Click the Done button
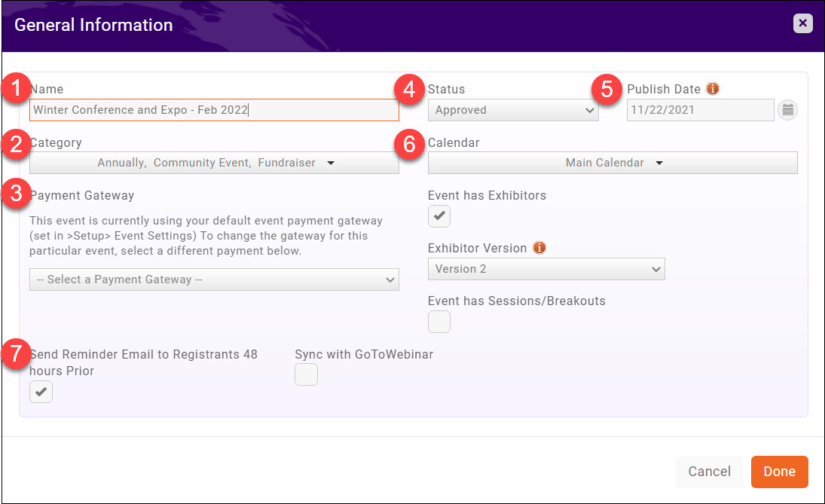The image size is (825, 504). [779, 472]
